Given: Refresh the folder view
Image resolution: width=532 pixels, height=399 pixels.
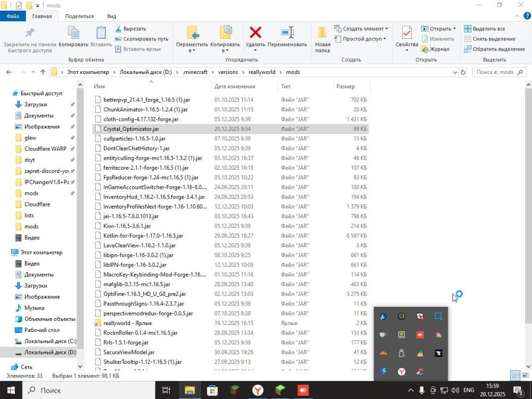Looking at the screenshot, I should tap(463, 72).
